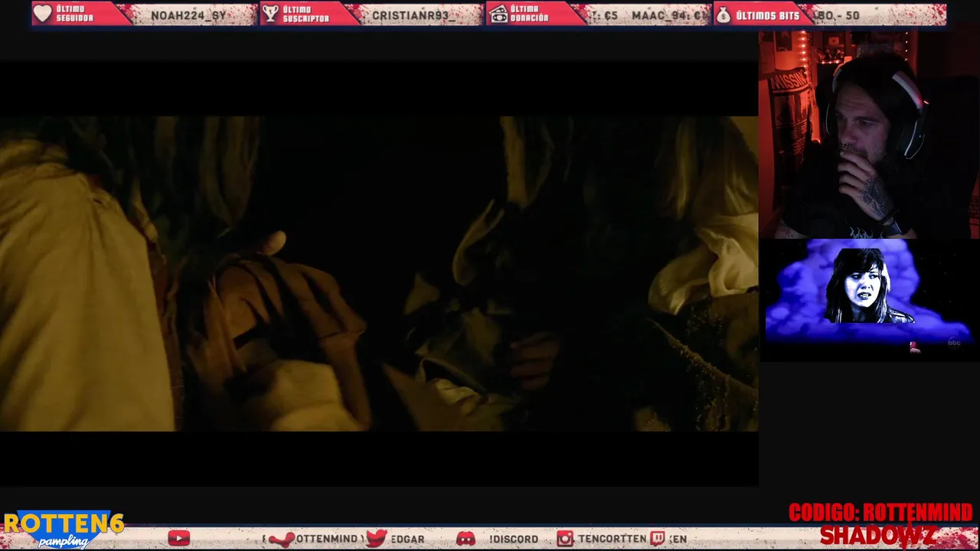Click the TENCORTTEN Instagram handle
Image resolution: width=980 pixels, height=551 pixels.
coord(612,539)
